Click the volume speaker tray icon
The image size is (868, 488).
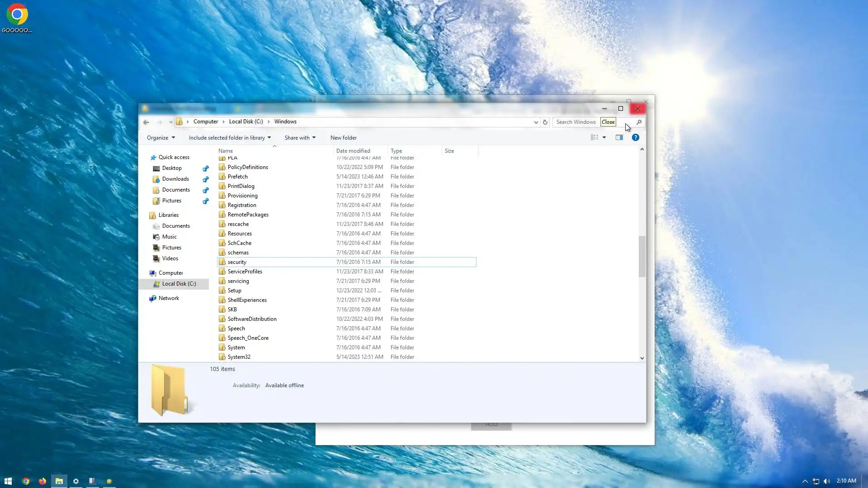click(x=827, y=481)
